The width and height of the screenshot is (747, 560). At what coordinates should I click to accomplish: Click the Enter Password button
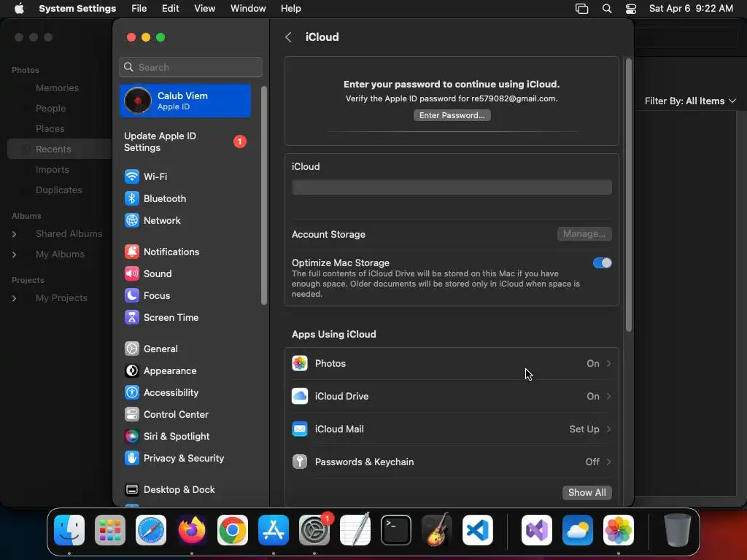pos(452,115)
